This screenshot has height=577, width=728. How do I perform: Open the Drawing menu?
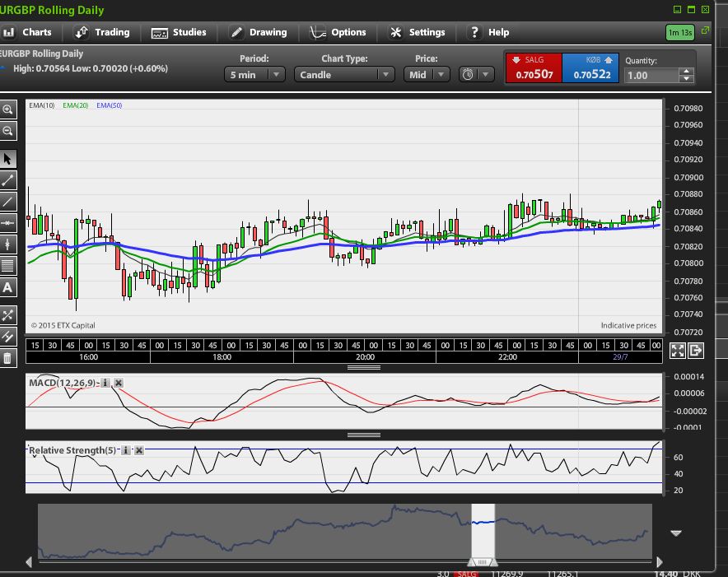click(x=259, y=32)
